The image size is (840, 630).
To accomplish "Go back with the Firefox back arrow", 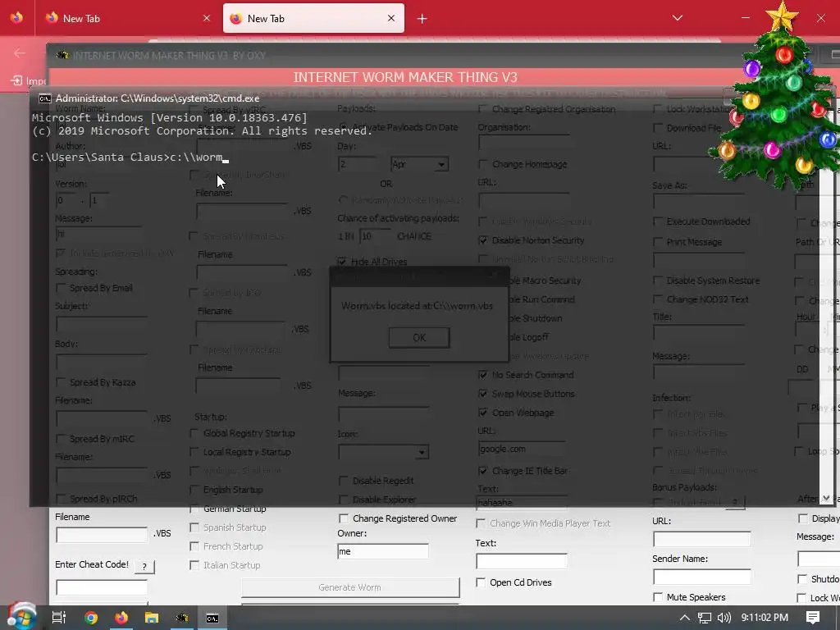I will point(20,52).
